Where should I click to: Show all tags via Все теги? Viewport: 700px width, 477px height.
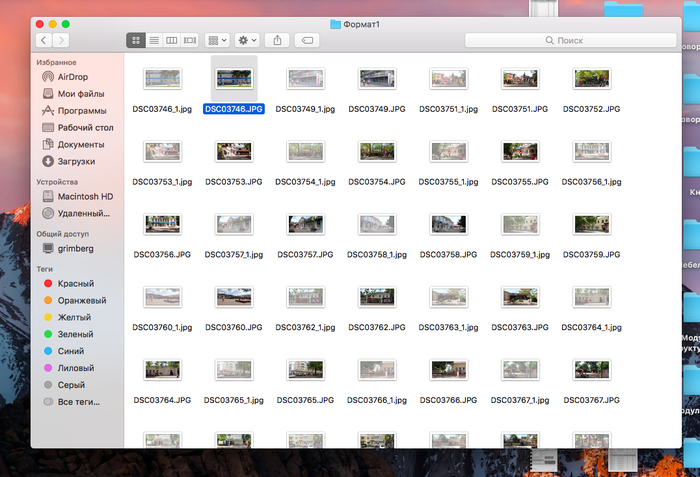coord(78,401)
